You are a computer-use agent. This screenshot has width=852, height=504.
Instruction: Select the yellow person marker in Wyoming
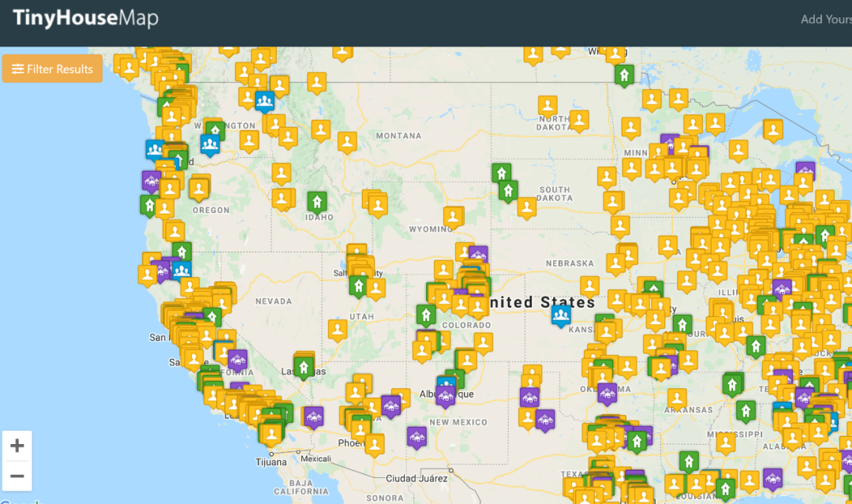453,217
